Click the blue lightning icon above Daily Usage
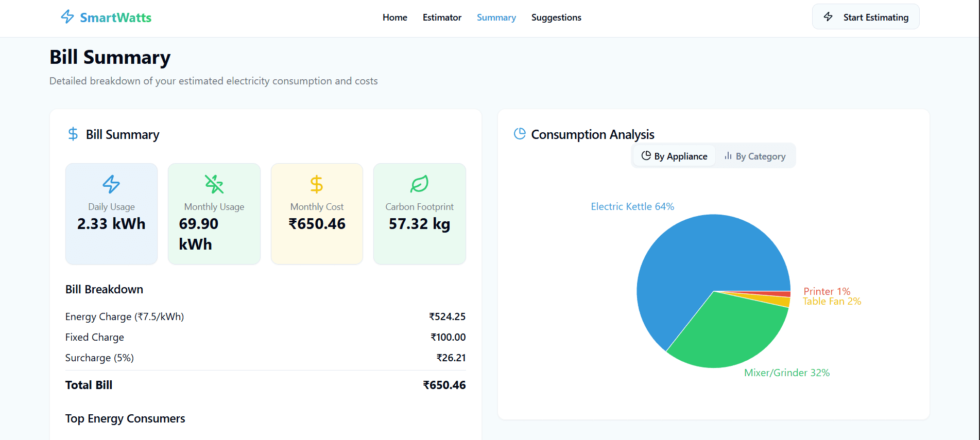The image size is (980, 440). [x=111, y=184]
